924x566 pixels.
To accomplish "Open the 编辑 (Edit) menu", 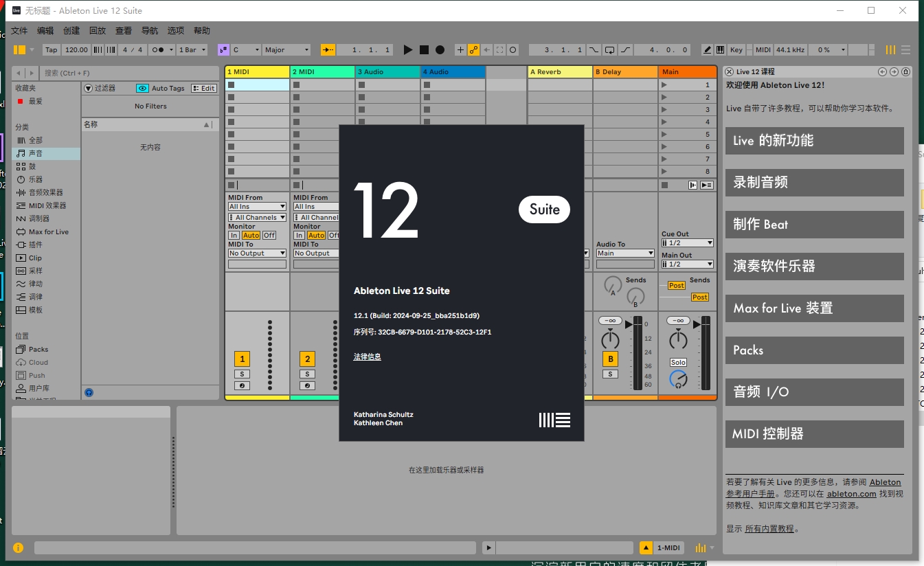I will 45,31.
